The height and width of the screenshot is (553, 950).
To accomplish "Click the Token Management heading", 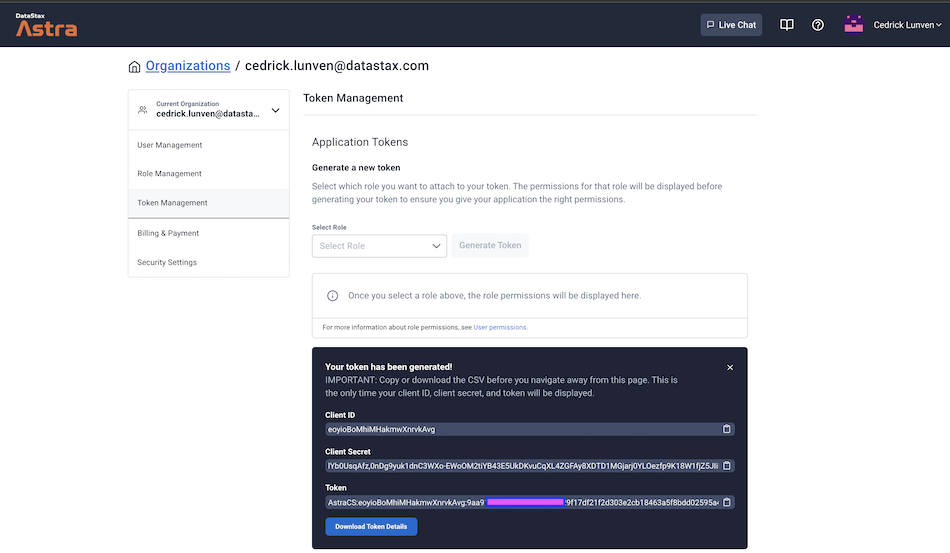I will 353,98.
